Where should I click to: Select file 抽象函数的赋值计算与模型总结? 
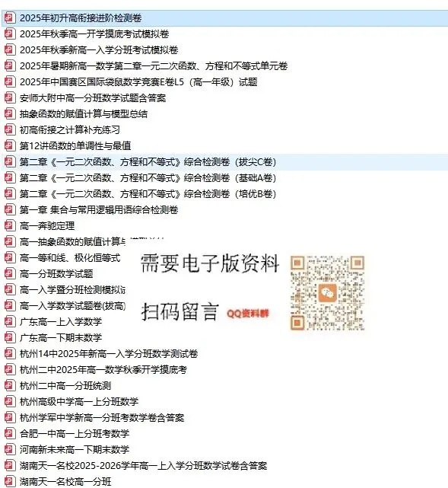coord(84,113)
